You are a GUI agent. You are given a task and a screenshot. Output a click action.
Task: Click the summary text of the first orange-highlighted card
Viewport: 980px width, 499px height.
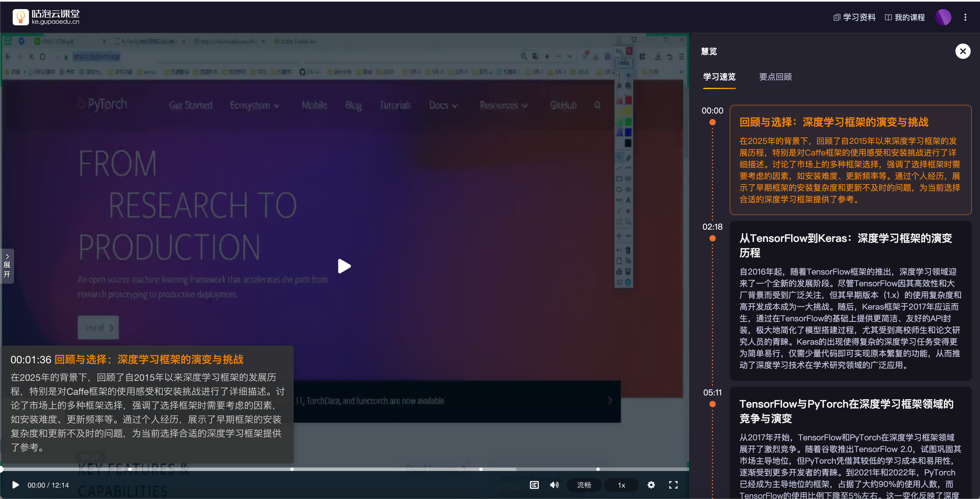(x=849, y=170)
